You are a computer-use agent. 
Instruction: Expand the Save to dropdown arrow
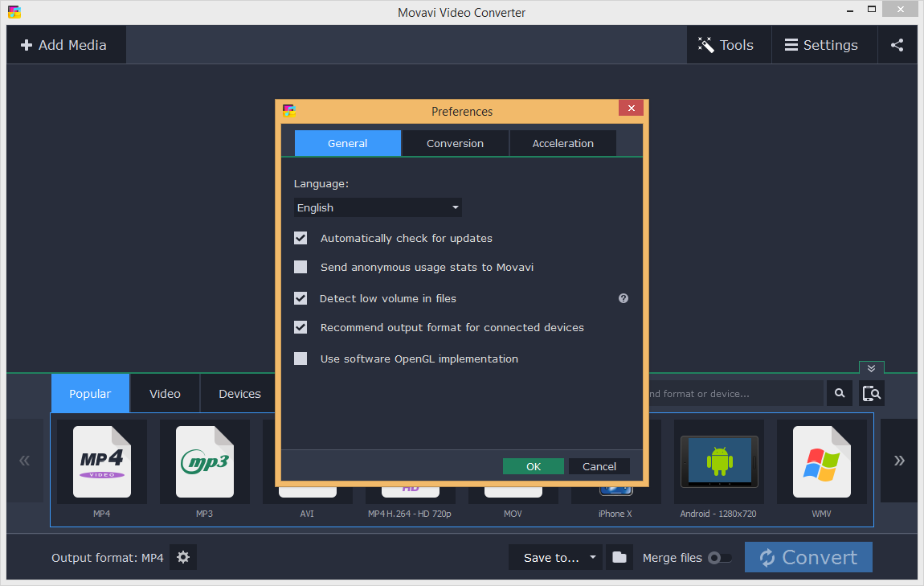[x=593, y=557]
